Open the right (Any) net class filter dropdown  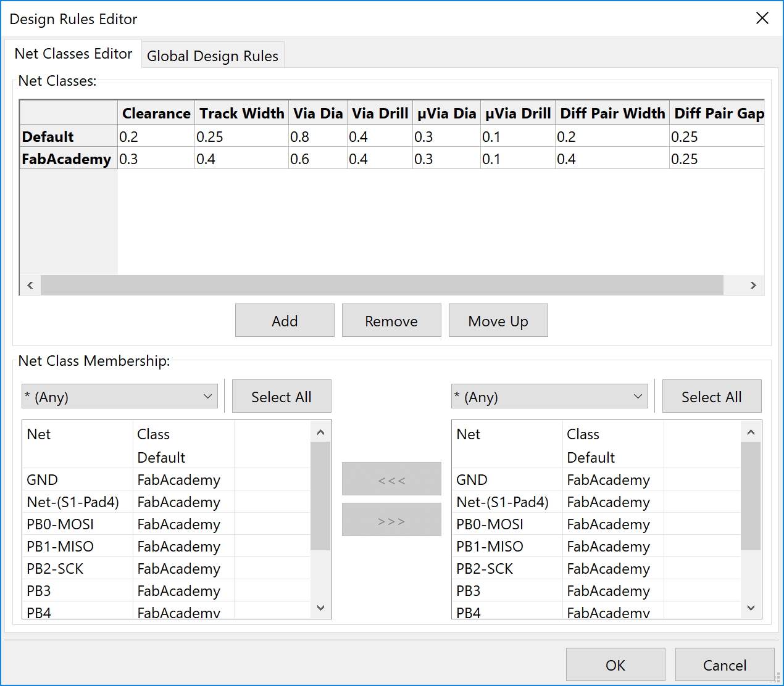(x=549, y=396)
